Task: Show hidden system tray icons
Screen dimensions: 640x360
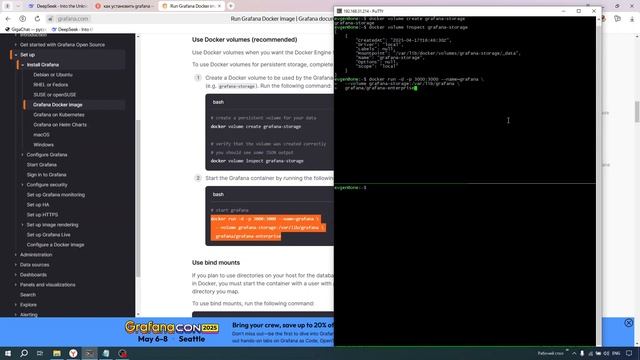Action: tap(574, 353)
